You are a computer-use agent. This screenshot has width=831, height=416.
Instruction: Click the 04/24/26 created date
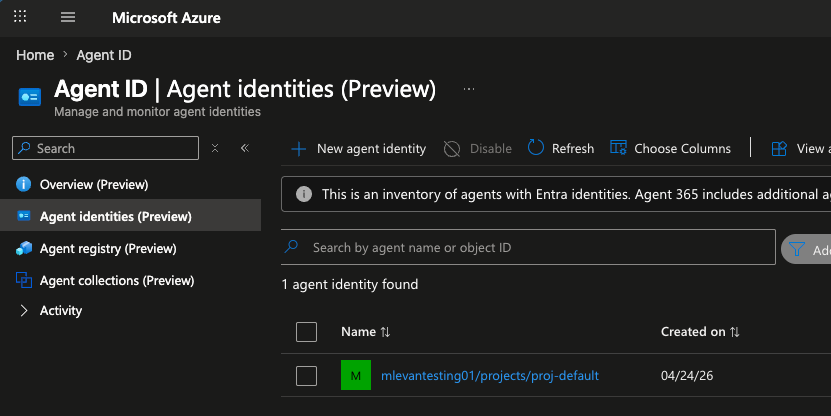tap(687, 376)
